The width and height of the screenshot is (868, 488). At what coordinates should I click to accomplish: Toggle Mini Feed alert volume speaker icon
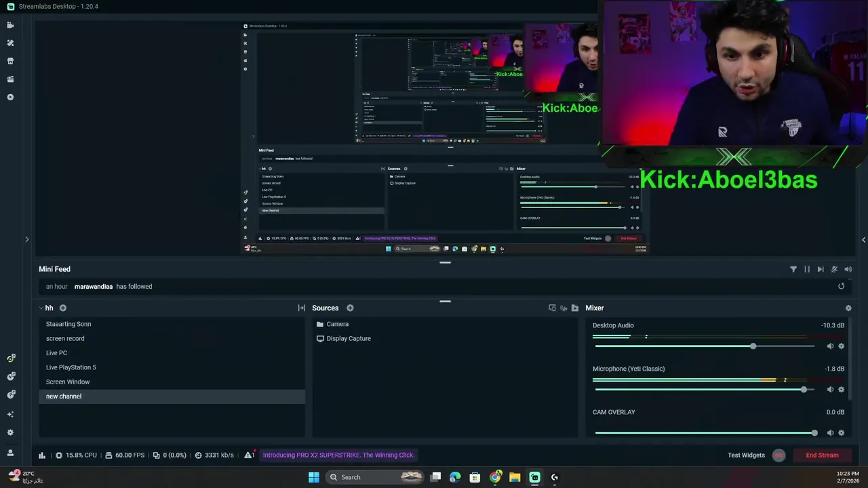point(848,269)
